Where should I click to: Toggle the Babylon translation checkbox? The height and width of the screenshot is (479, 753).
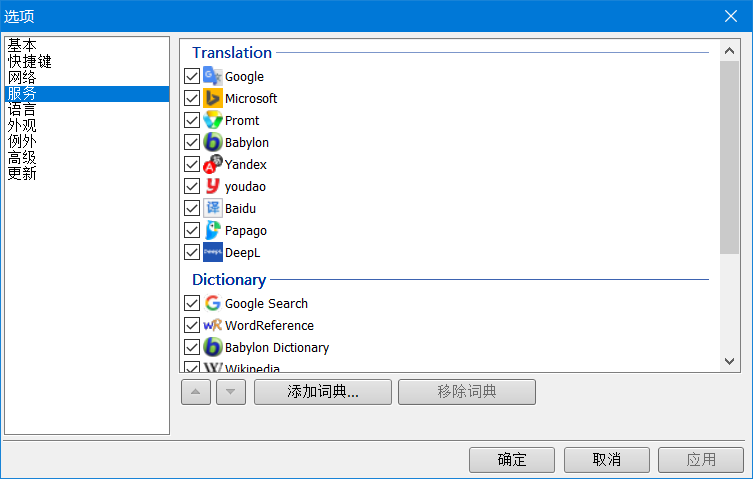click(x=192, y=142)
